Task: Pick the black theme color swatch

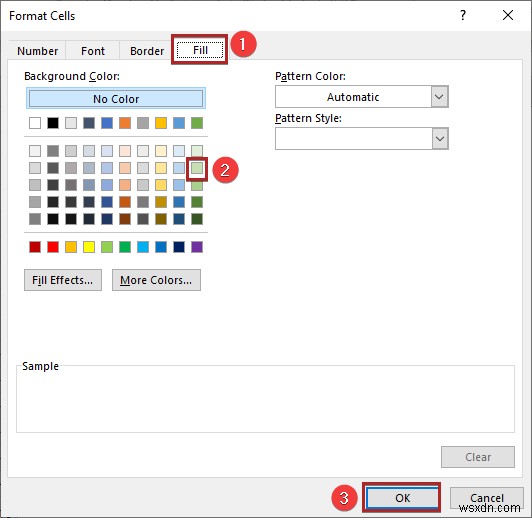Action: pyautogui.click(x=53, y=123)
